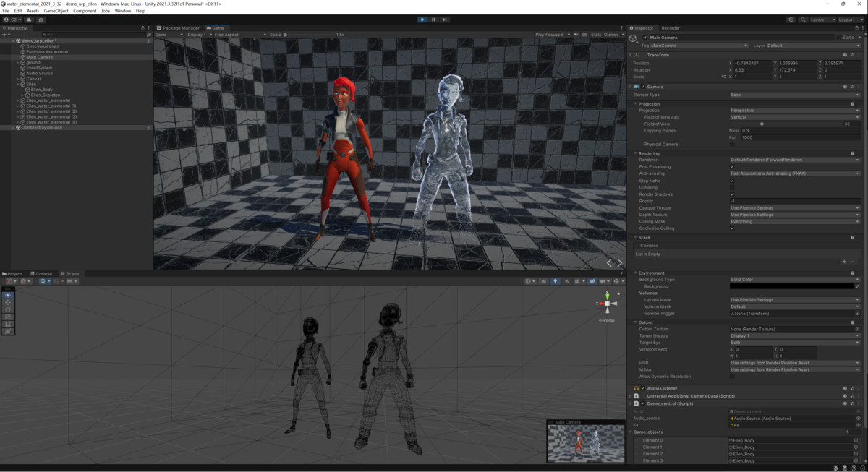Click the Pause button in the toolbar

click(x=433, y=20)
